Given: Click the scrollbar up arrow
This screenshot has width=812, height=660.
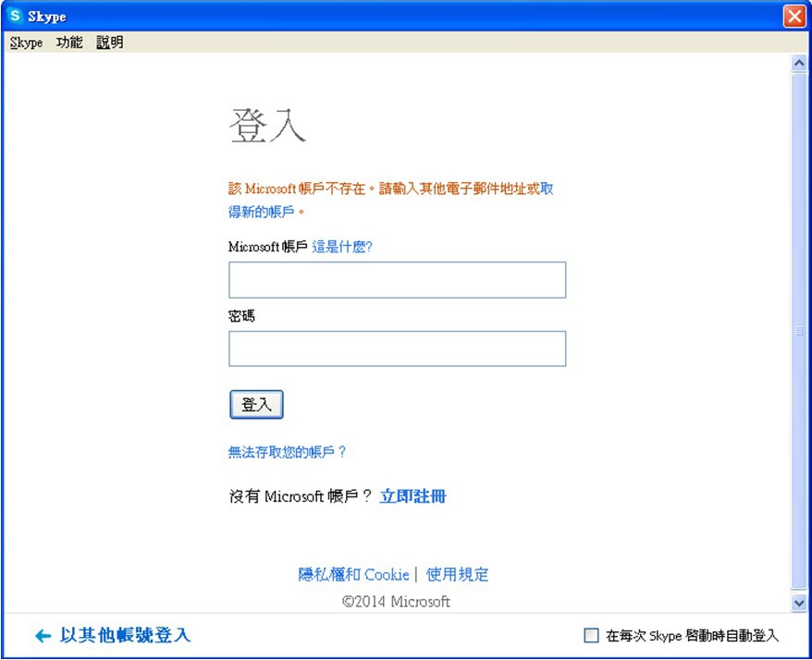Looking at the screenshot, I should click(799, 63).
